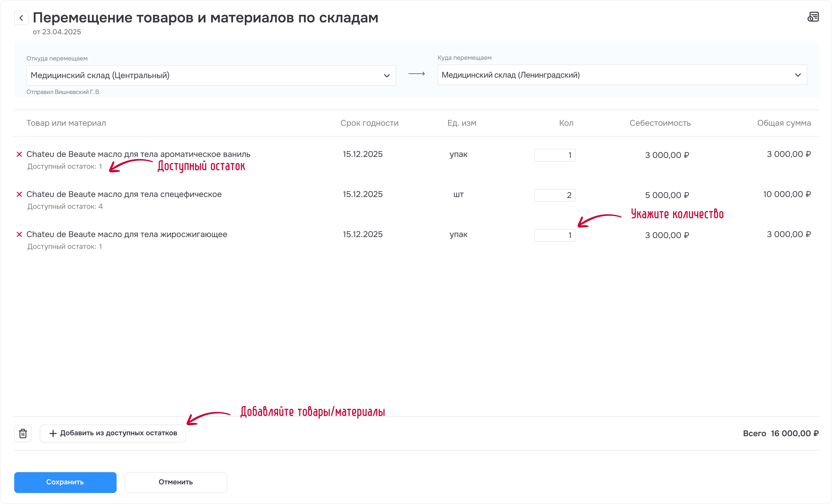This screenshot has height=504, width=832.
Task: Click quantity field for ваниль oil
Action: (555, 155)
